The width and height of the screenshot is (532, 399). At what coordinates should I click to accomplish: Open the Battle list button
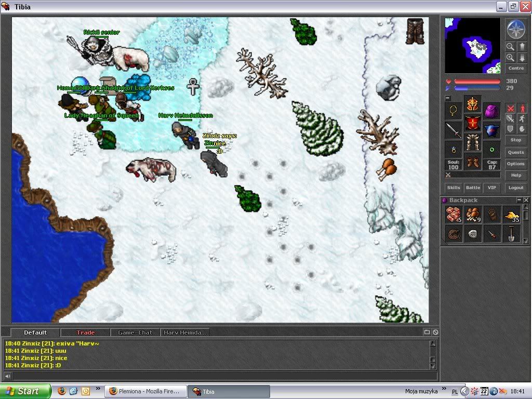pyautogui.click(x=473, y=188)
